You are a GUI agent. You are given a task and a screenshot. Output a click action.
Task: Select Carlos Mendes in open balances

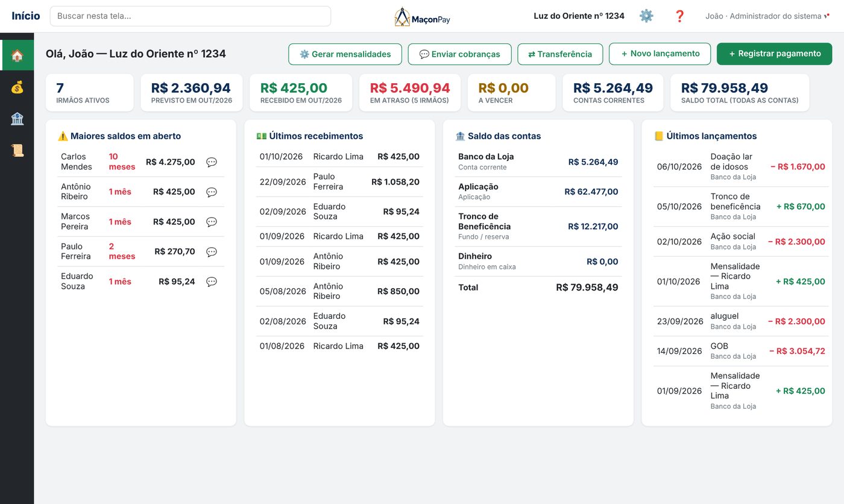pos(77,162)
